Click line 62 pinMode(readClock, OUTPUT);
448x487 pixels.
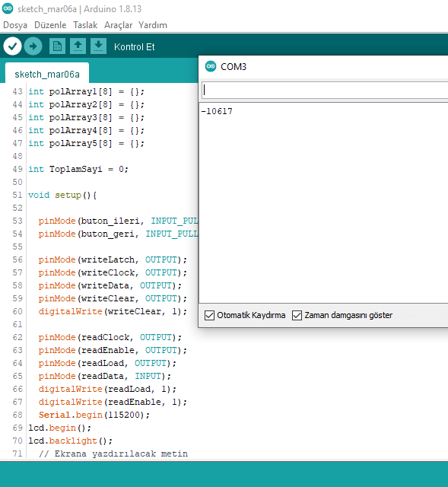[110, 337]
